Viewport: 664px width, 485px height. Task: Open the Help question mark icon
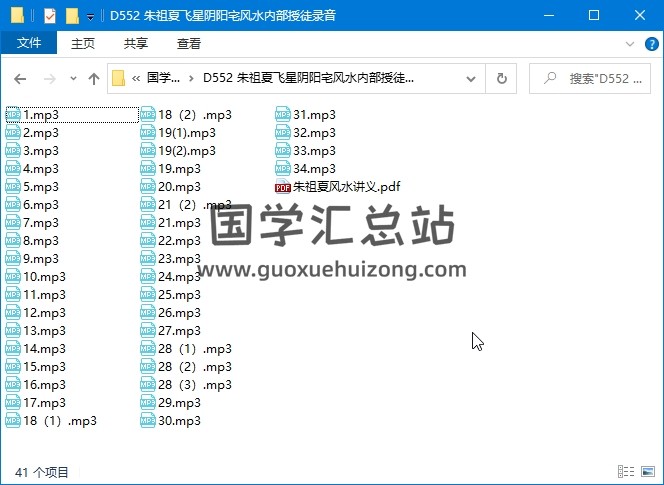pyautogui.click(x=651, y=44)
